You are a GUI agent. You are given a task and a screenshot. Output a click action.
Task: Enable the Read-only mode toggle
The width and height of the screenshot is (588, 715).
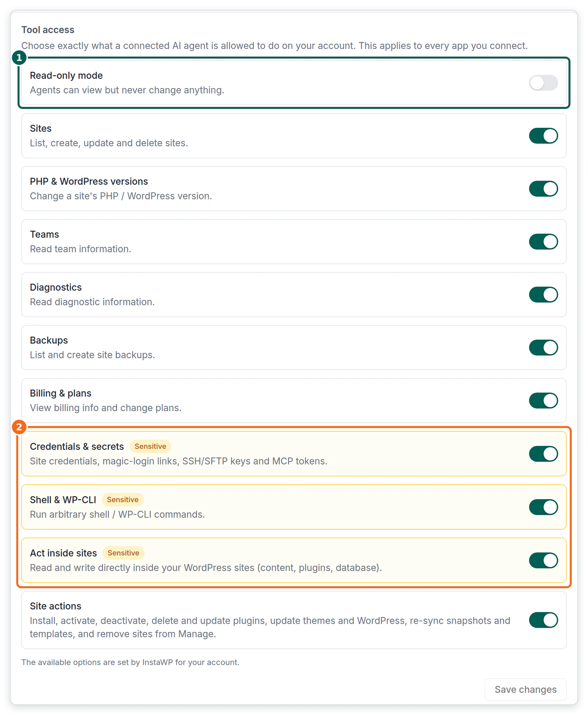[x=543, y=83]
